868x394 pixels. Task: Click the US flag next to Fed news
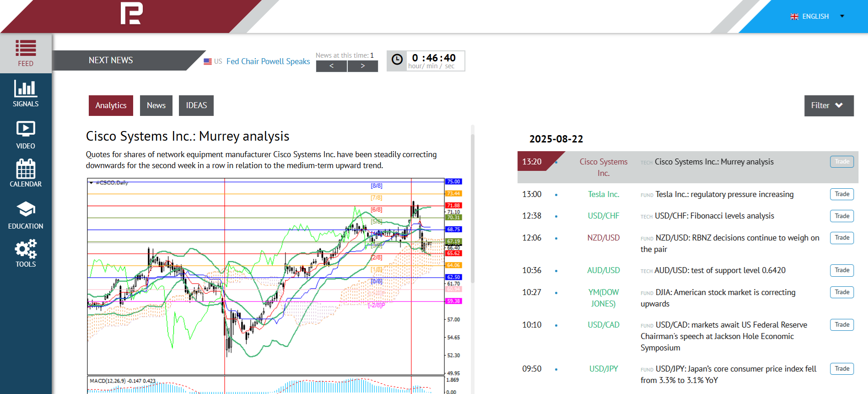(x=208, y=61)
